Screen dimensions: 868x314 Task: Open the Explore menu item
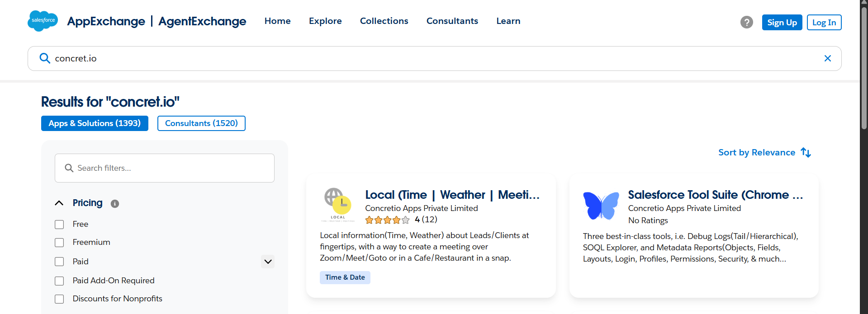tap(325, 21)
